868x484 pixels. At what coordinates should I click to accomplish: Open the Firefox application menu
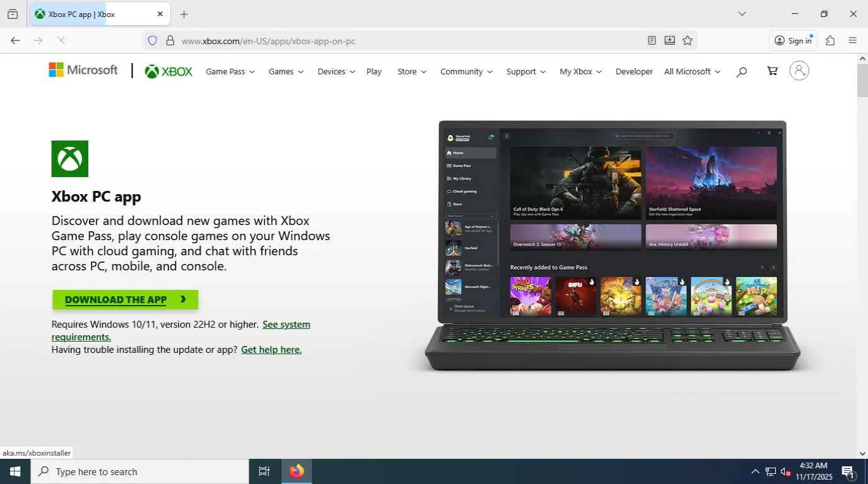coord(853,40)
